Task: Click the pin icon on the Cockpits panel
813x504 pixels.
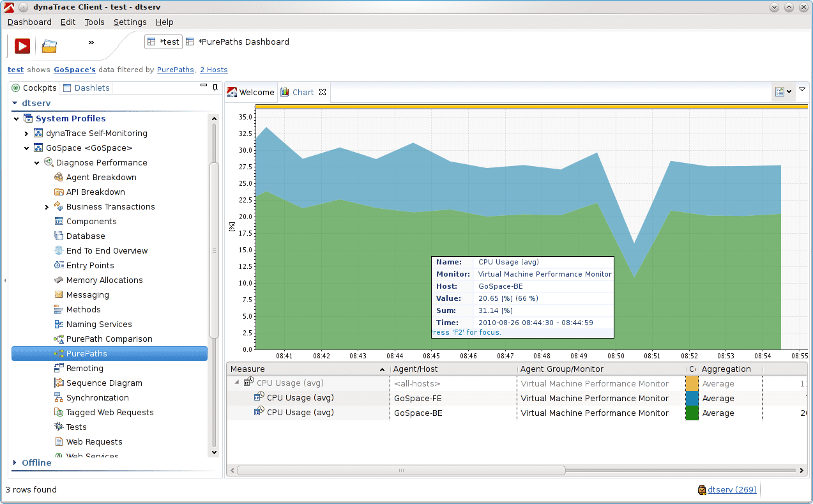Action: (x=215, y=87)
